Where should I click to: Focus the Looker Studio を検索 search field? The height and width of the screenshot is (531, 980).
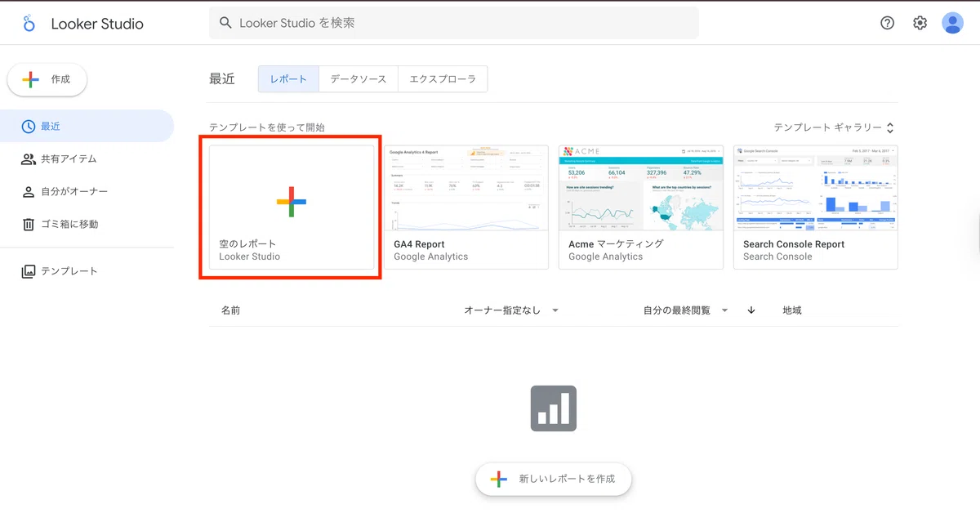(x=454, y=23)
